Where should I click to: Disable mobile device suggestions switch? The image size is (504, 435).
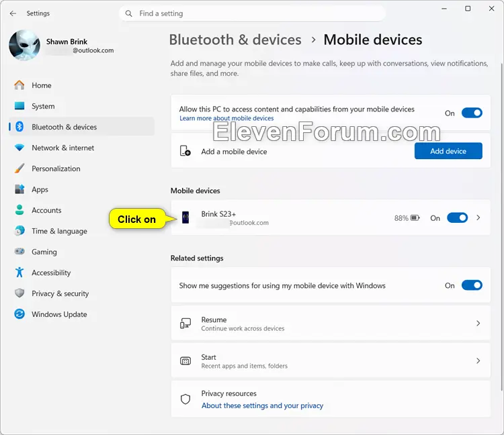[472, 285]
